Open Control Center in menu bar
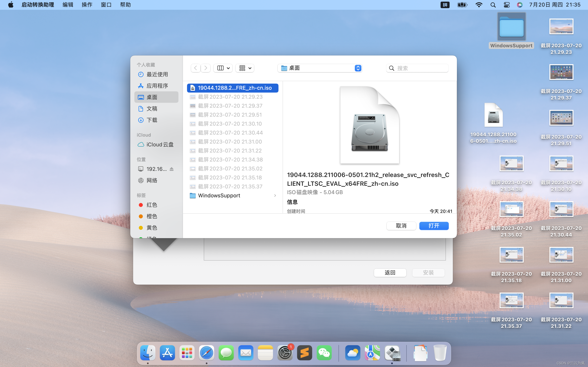 (x=507, y=5)
